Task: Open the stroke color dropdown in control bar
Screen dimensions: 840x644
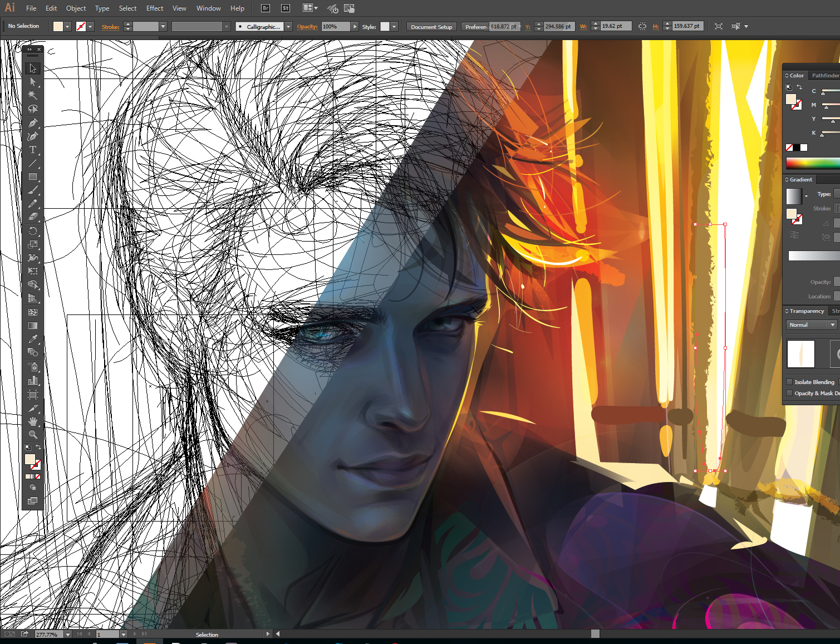Action: 90,27
